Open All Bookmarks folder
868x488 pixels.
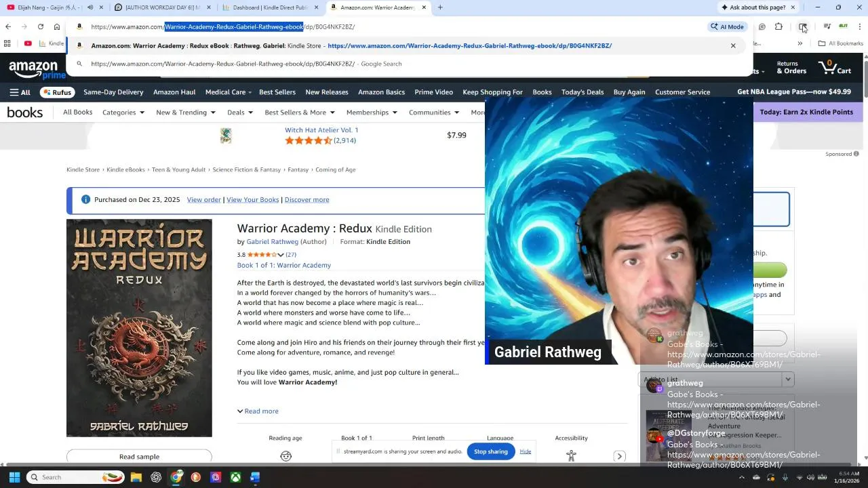840,43
